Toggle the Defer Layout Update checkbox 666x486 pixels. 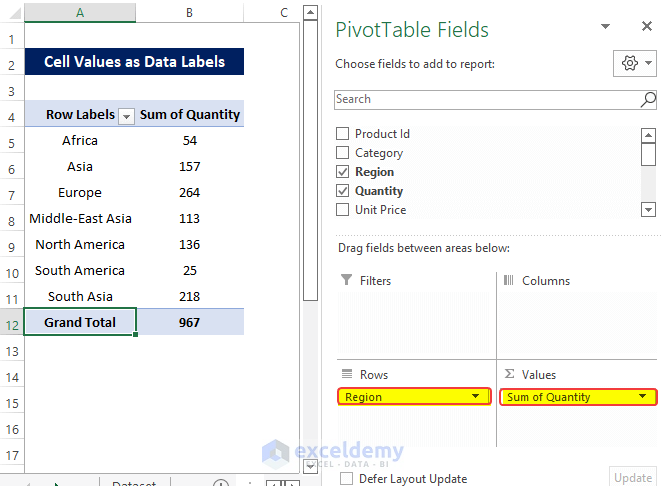point(346,478)
